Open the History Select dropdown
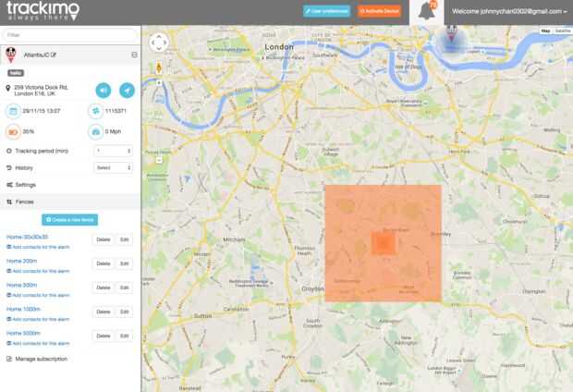 (x=114, y=168)
